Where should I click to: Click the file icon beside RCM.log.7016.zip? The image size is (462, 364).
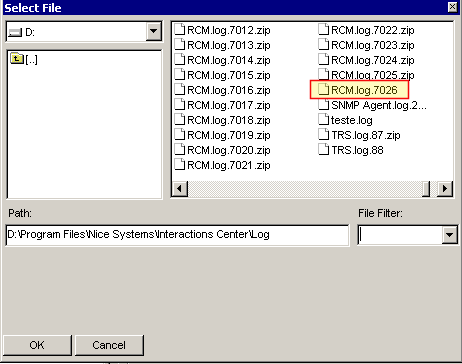pos(180,89)
